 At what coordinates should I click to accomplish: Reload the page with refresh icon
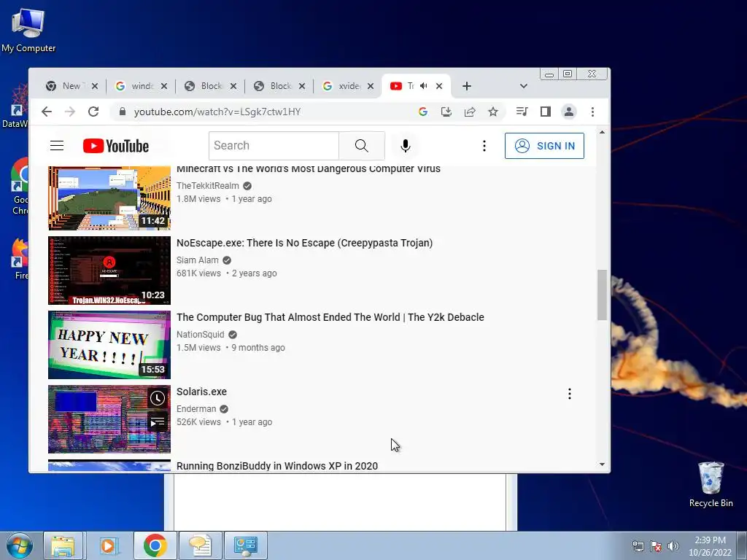93,112
